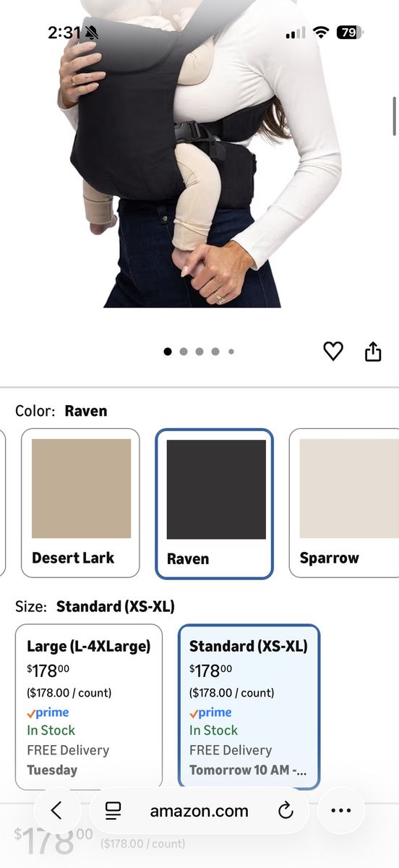Jump to fourth image carousel dot
This screenshot has width=399, height=868.
(x=215, y=352)
